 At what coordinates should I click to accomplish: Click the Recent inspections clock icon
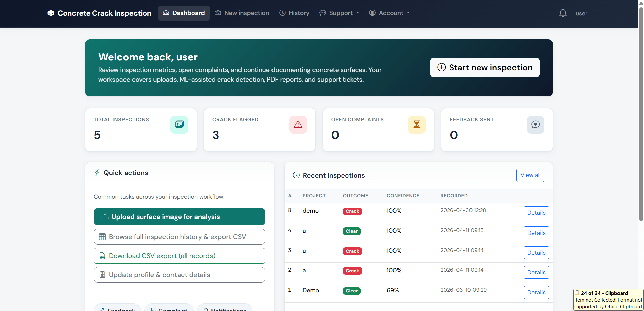[296, 175]
